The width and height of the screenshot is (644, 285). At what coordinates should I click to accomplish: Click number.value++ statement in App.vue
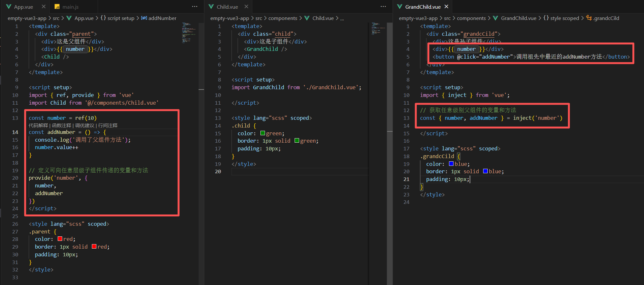[56, 147]
